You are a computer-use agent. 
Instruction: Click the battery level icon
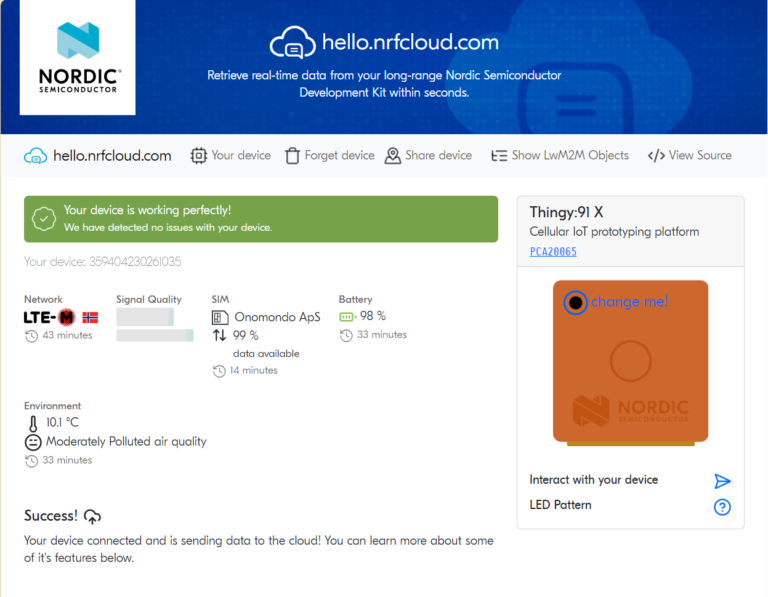click(347, 317)
